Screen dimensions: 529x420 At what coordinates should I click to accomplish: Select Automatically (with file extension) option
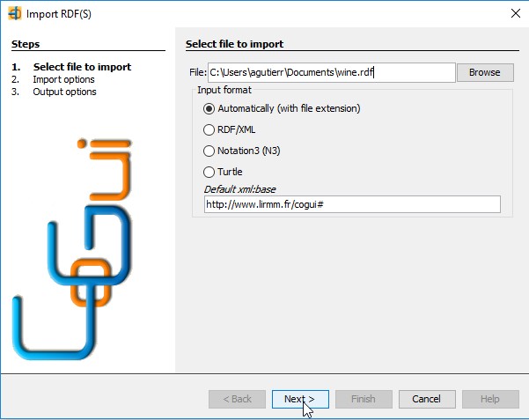282,108
